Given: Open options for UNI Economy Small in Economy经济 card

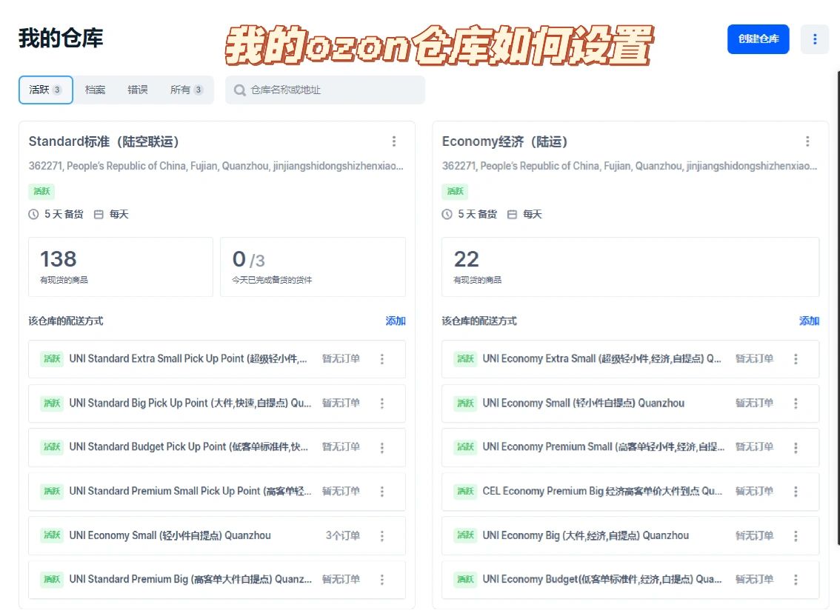Looking at the screenshot, I should coord(796,404).
